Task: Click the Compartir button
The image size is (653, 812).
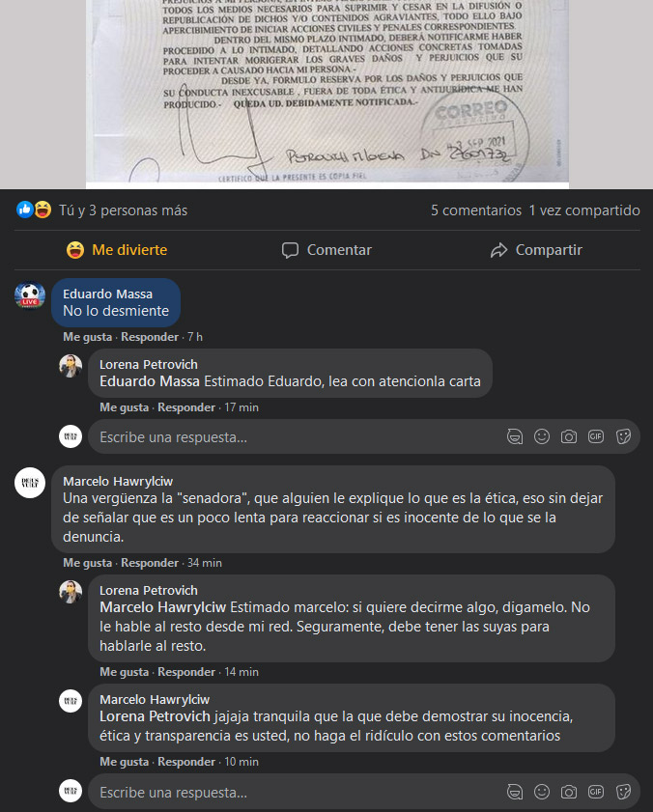Action: point(536,250)
